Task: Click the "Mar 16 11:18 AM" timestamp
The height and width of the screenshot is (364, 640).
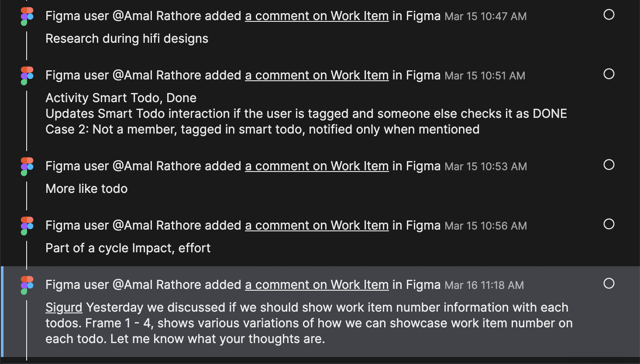Action: pyautogui.click(x=484, y=285)
